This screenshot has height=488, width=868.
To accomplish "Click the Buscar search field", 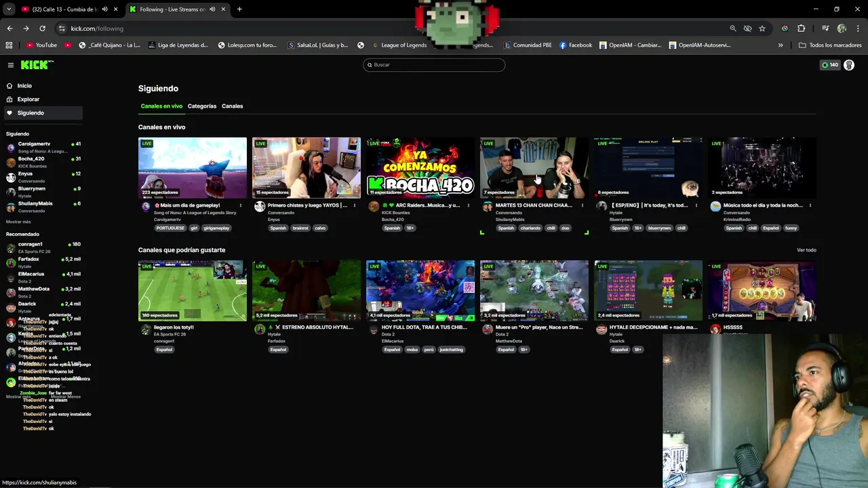I will [x=434, y=65].
